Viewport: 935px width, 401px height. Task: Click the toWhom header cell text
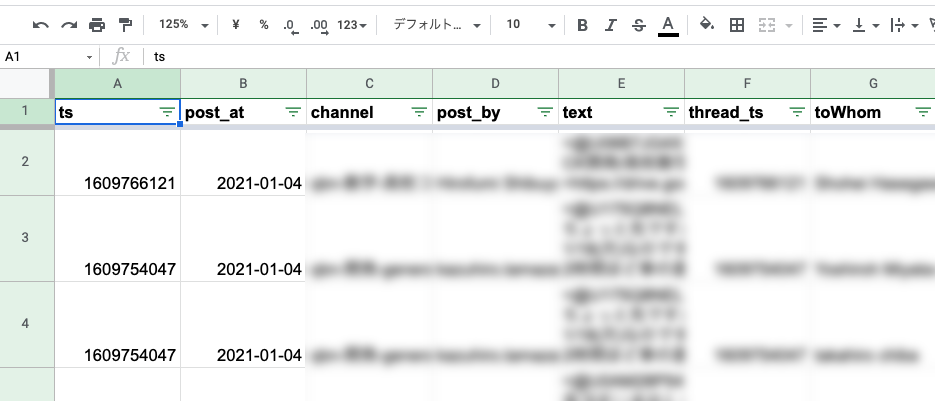847,112
